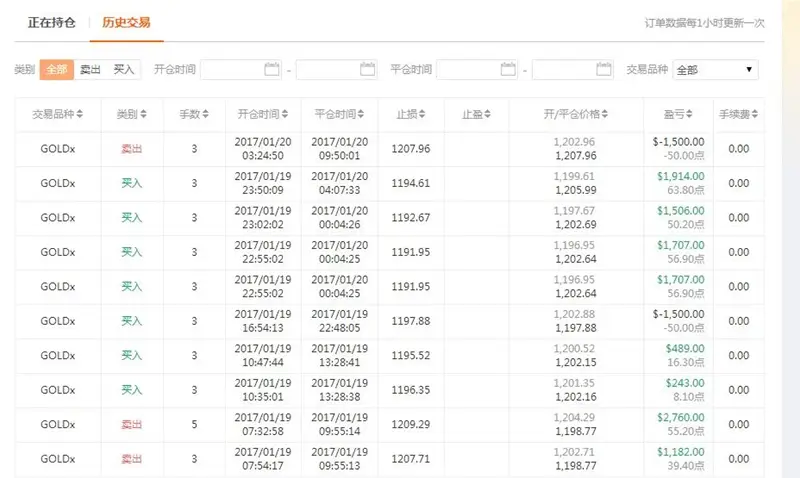Click open time 2017/01/19 23:50:09

tap(263, 183)
